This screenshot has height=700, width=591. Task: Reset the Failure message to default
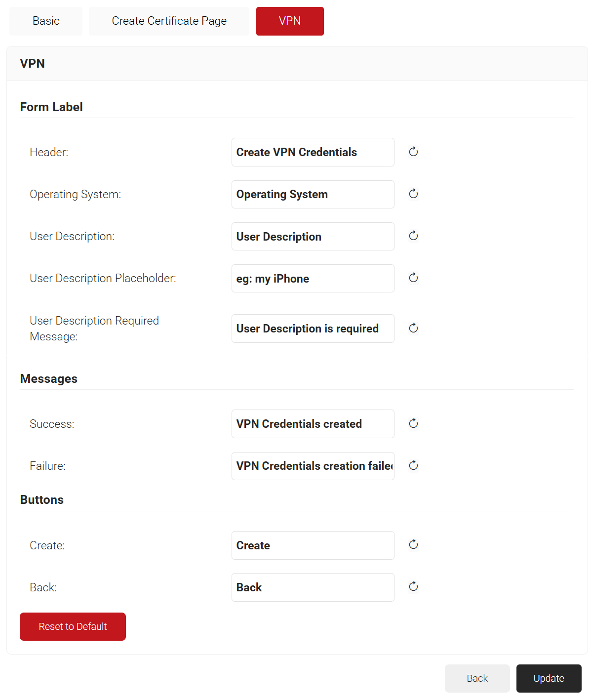(x=413, y=466)
